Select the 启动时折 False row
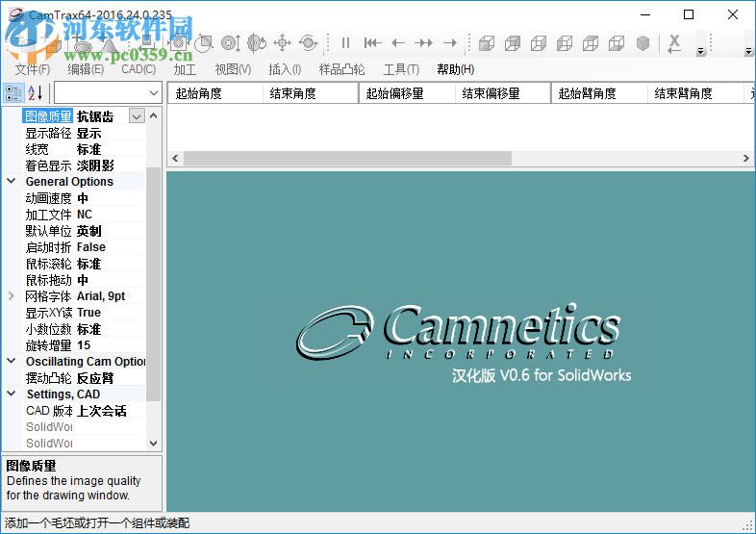 pos(84,247)
